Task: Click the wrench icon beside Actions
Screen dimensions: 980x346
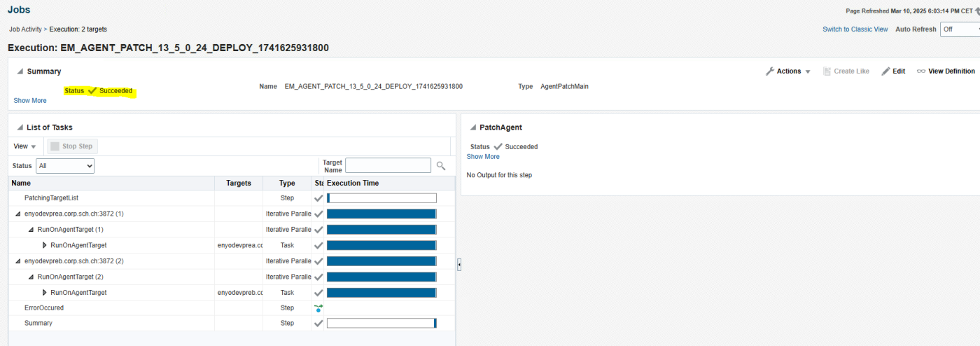Action: 770,71
